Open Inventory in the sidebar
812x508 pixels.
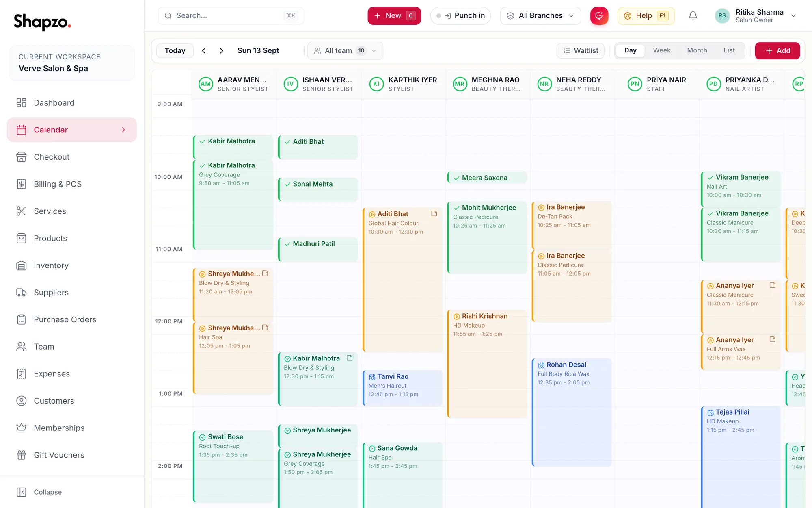72,265
